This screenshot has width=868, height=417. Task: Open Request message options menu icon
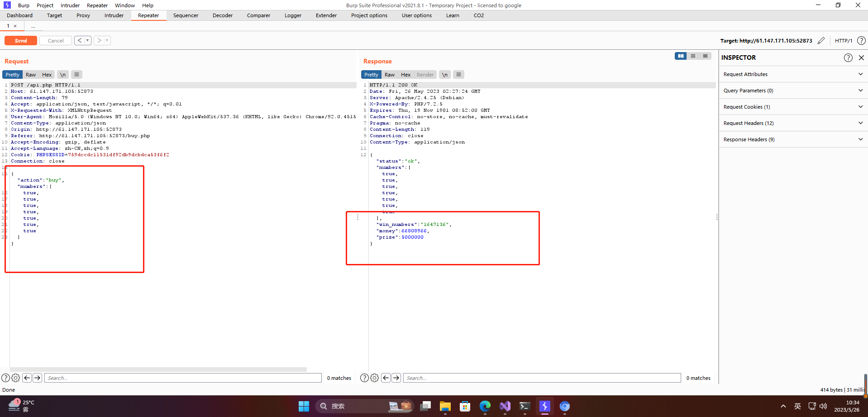tap(76, 75)
